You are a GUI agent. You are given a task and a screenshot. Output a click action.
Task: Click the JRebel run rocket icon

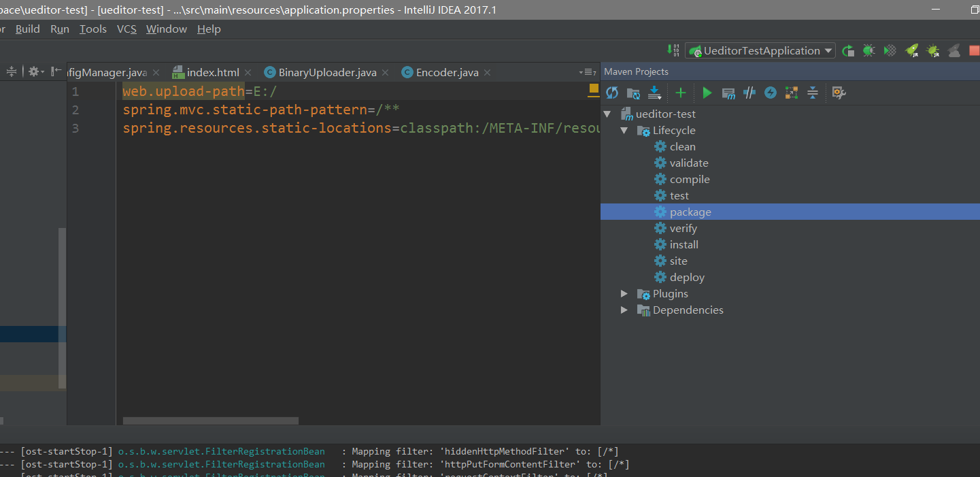912,50
